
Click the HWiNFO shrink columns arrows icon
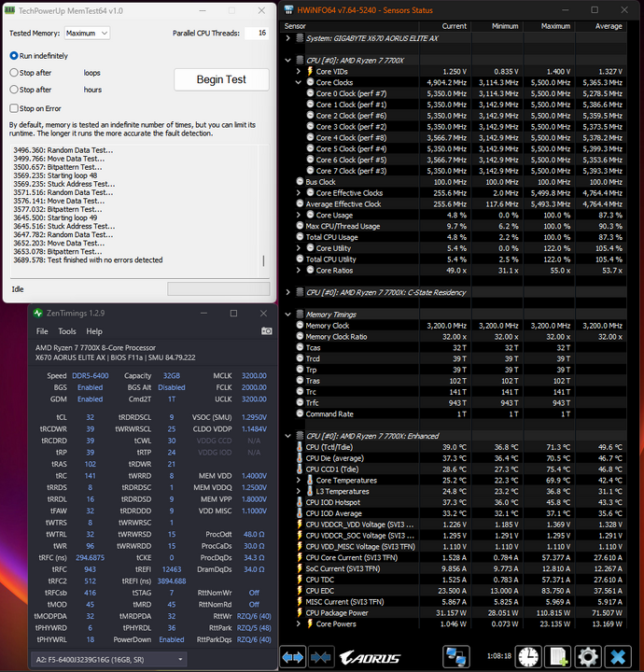coord(321,657)
